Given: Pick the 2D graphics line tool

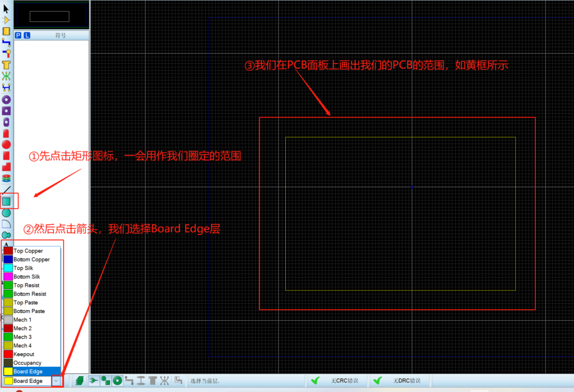Looking at the screenshot, I should point(6,190).
